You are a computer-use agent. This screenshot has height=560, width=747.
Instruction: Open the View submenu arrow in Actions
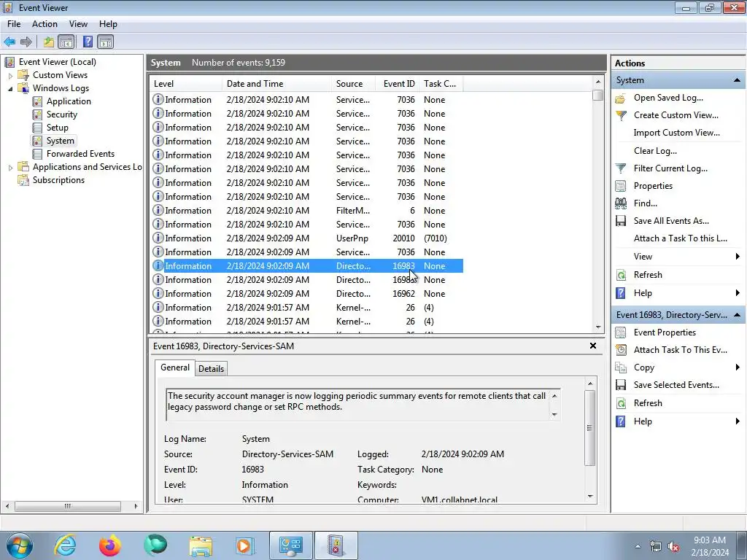(738, 257)
